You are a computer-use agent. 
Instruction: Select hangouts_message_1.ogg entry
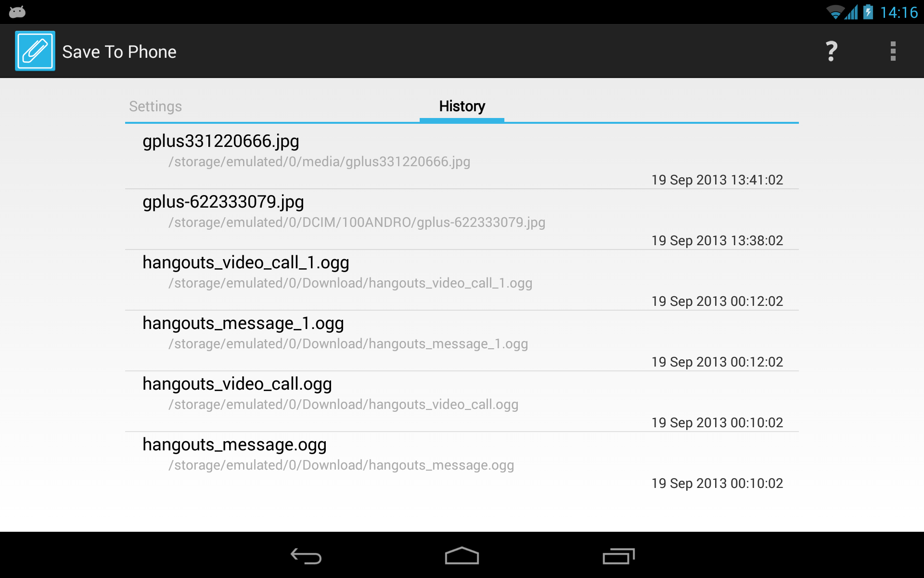tap(243, 323)
